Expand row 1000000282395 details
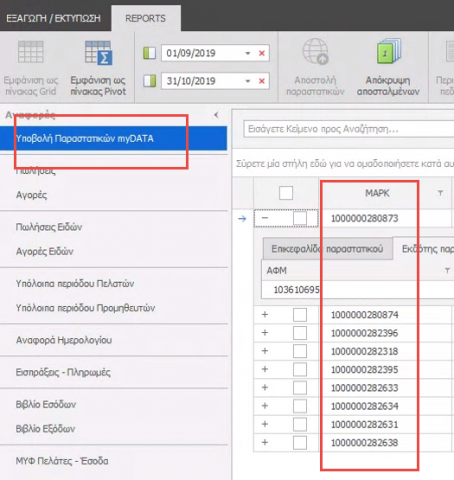 (265, 369)
